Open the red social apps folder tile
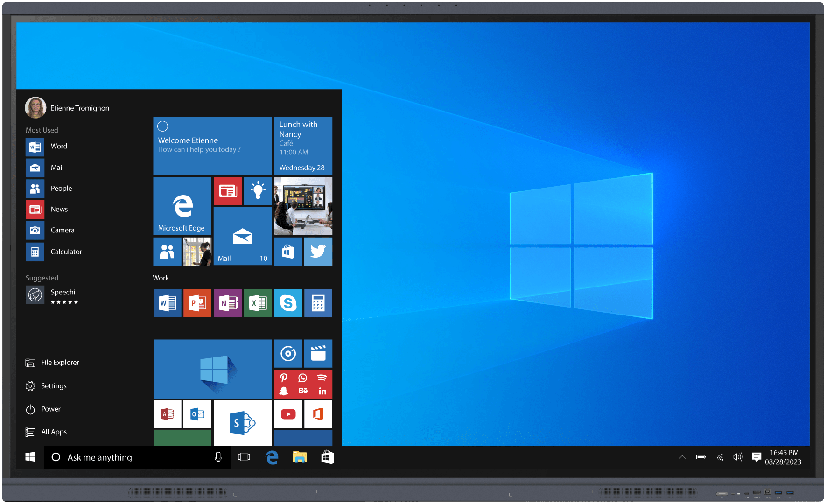This screenshot has width=826, height=504. 303,384
